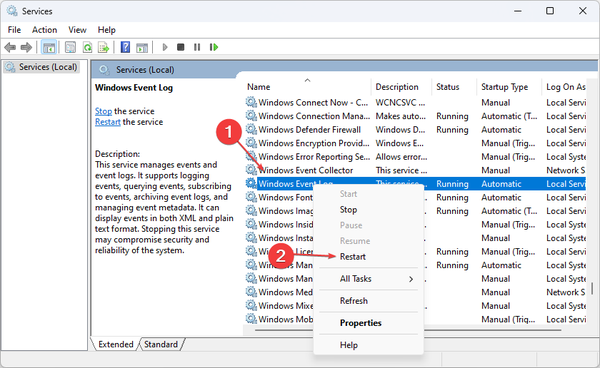Choose Restart in the context menu

click(353, 257)
